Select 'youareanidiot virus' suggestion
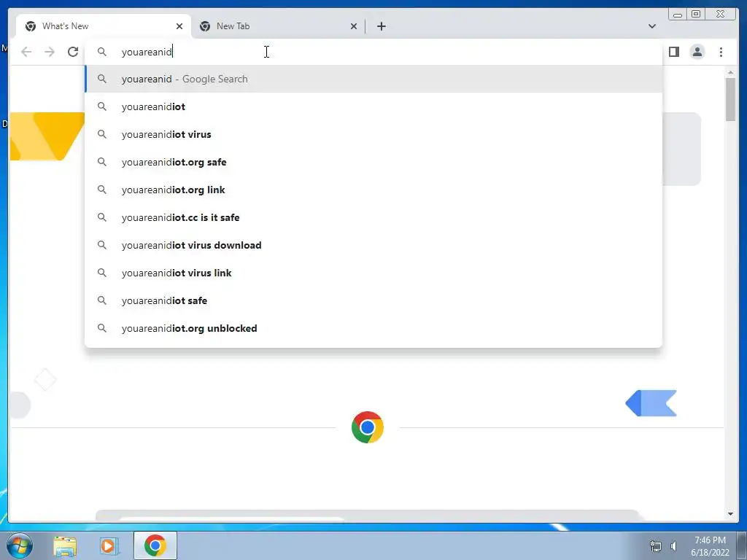747x560 pixels. pos(373,134)
